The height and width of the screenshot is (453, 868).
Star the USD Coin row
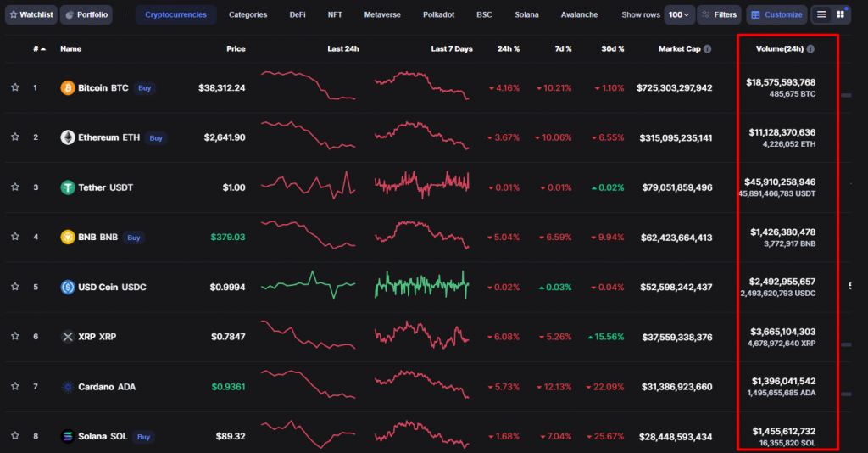15,287
